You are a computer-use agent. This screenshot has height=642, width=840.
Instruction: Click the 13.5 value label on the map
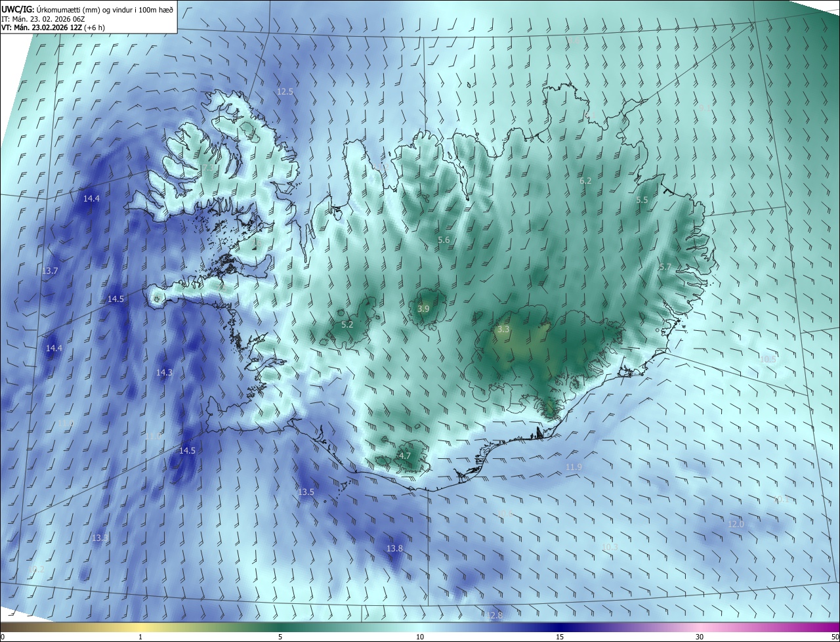coord(306,492)
